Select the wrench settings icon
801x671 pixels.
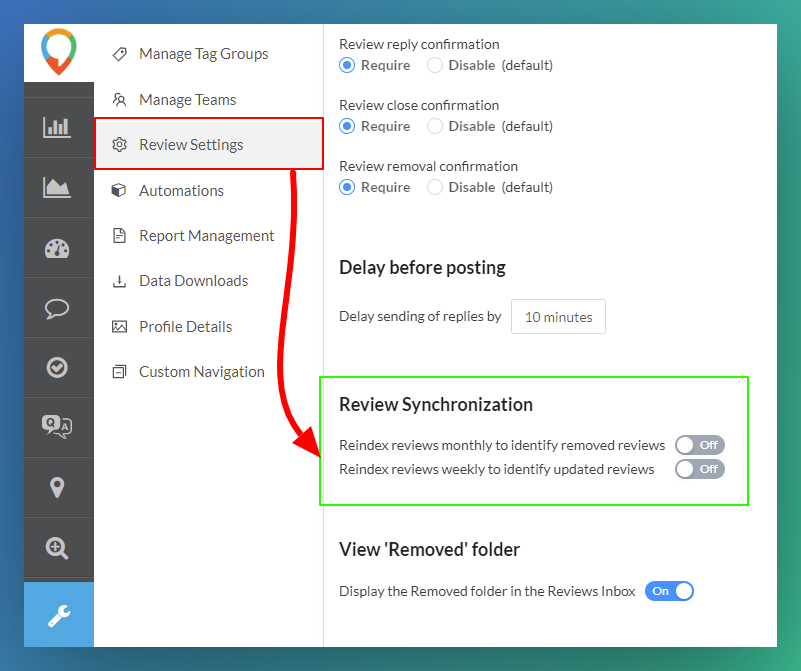[x=59, y=615]
